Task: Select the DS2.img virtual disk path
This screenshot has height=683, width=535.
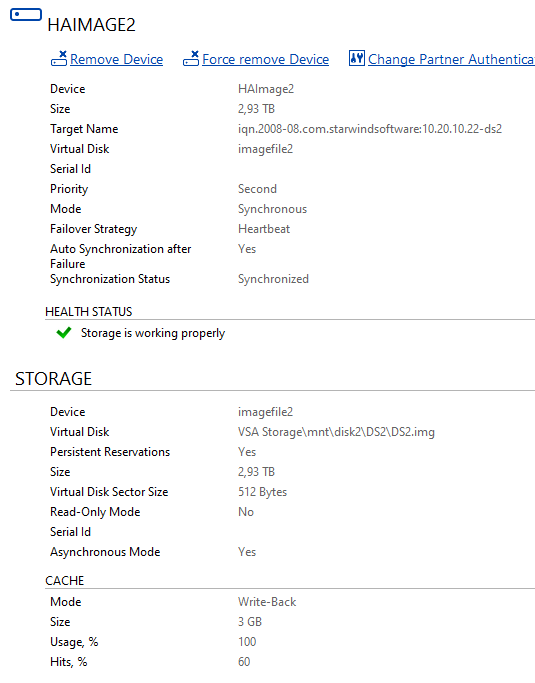Action: coord(336,432)
